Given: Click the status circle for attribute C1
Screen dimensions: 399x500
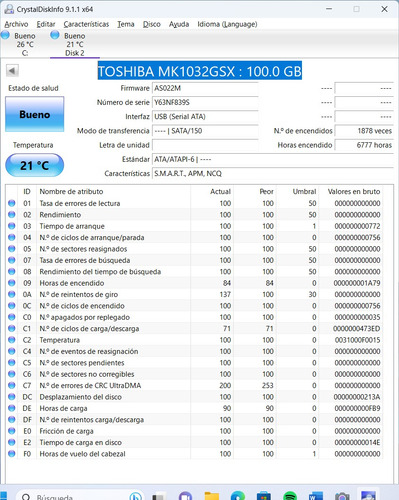Looking at the screenshot, I should point(12,328).
